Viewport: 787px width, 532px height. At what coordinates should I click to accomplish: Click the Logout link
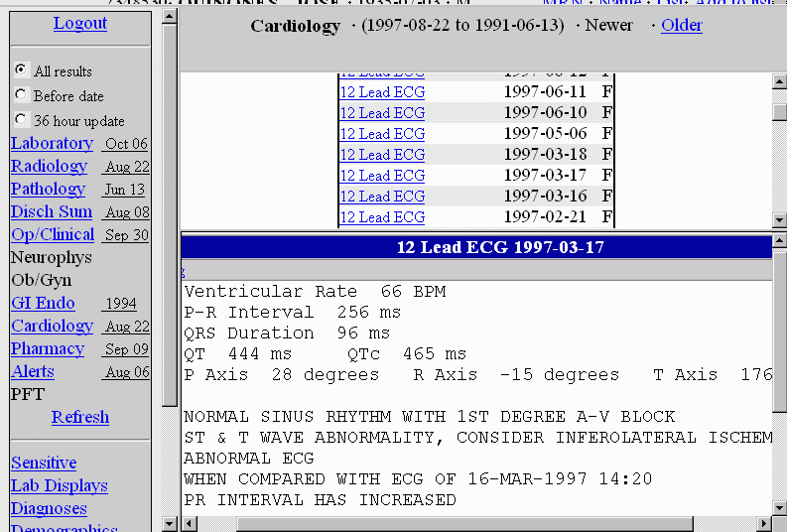point(80,23)
